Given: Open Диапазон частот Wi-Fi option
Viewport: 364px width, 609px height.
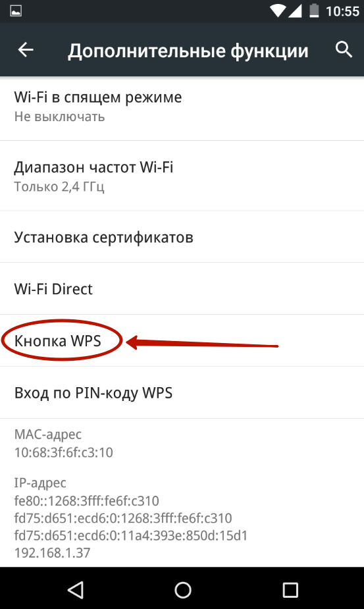Looking at the screenshot, I should [x=182, y=176].
